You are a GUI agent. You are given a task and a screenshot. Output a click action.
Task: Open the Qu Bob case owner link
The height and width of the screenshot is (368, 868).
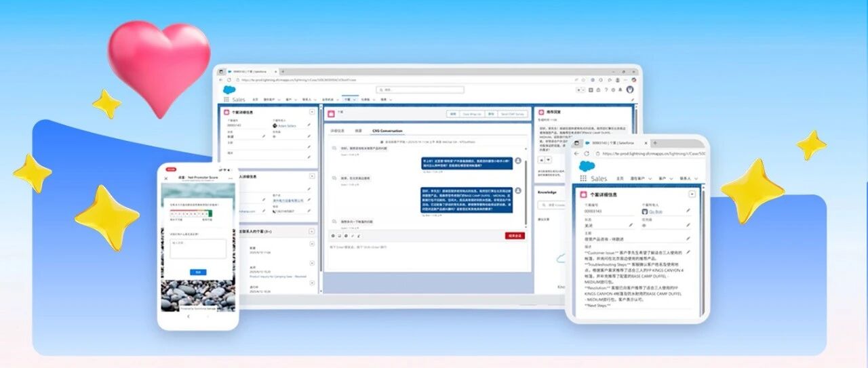click(x=655, y=211)
